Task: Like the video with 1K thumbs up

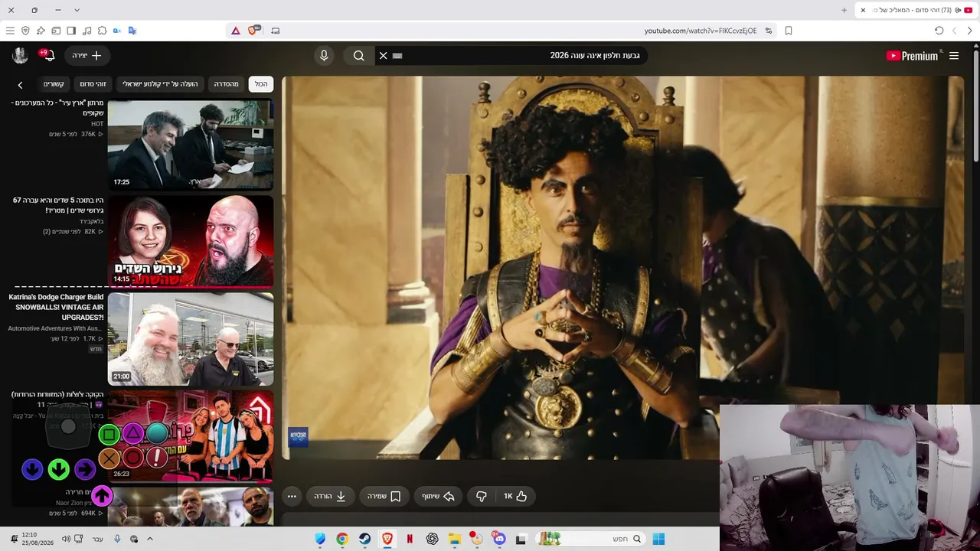Action: coord(515,497)
